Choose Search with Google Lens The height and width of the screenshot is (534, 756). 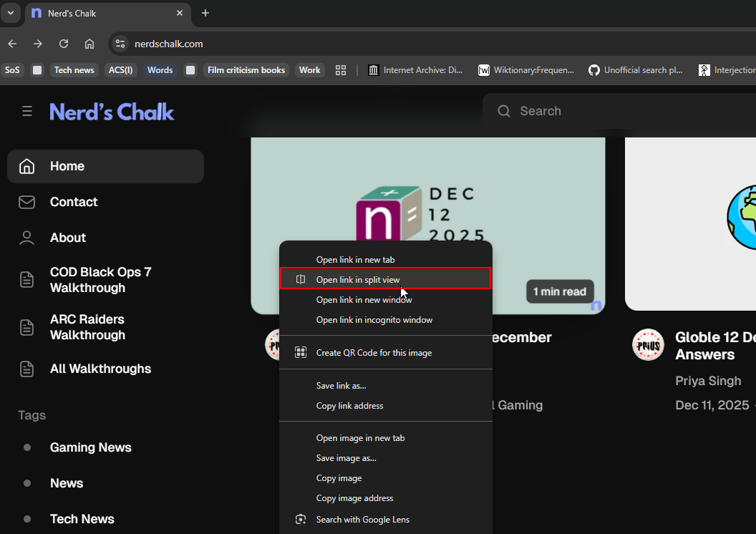pos(362,520)
